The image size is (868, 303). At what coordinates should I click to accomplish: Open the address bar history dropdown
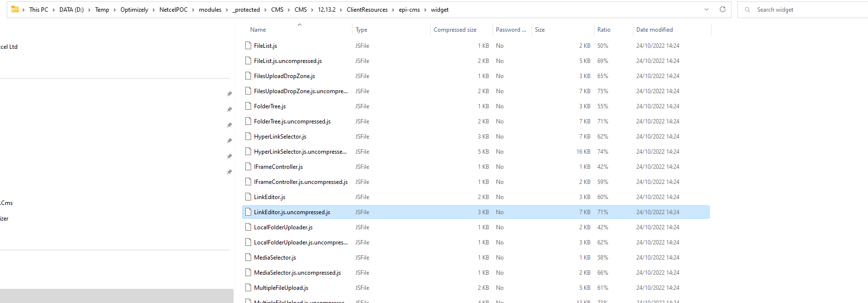point(706,9)
